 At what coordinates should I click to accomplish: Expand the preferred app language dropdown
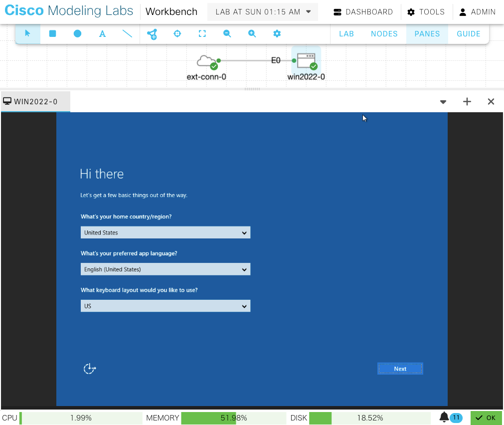pos(165,269)
